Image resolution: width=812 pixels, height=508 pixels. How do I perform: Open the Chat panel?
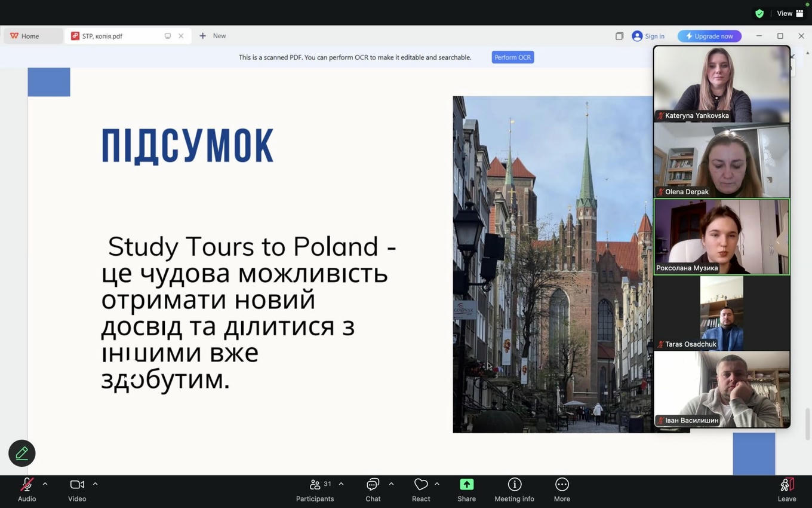(x=373, y=485)
